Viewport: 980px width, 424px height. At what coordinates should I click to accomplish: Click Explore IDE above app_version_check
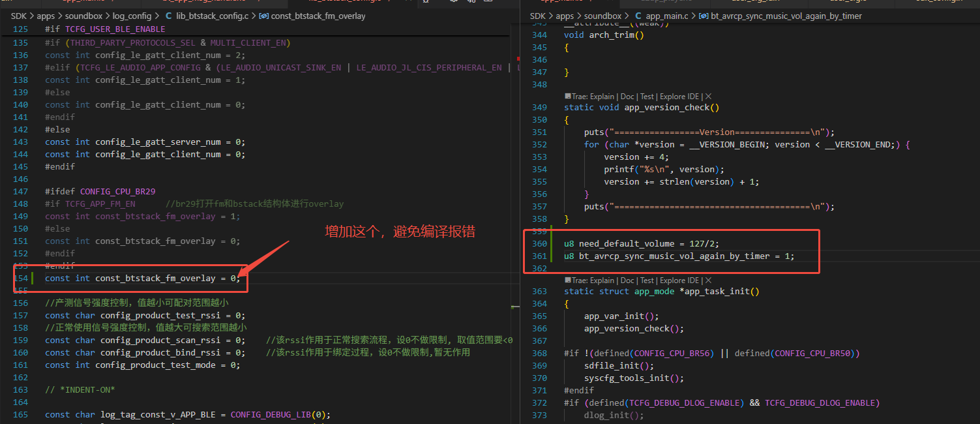click(x=679, y=97)
